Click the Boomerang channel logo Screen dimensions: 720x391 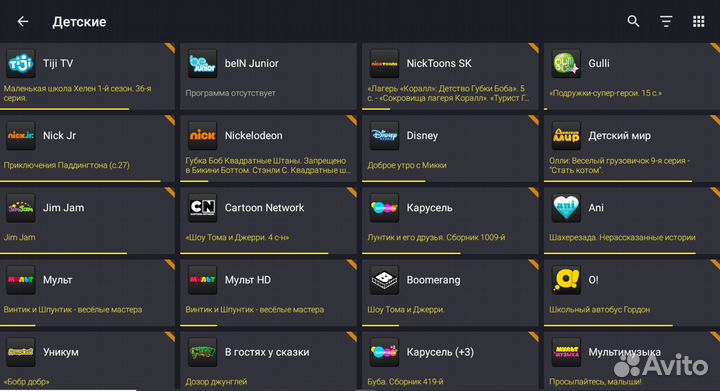(x=384, y=279)
